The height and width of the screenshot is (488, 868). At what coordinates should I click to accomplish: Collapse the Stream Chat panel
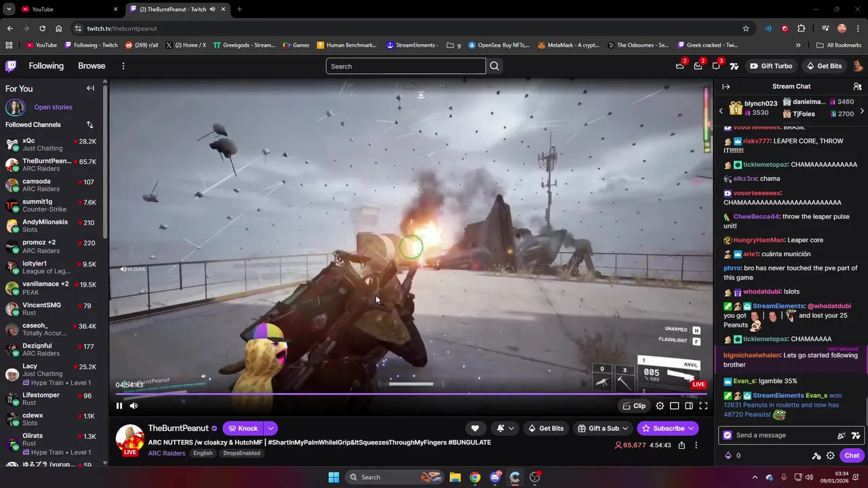[x=726, y=86]
